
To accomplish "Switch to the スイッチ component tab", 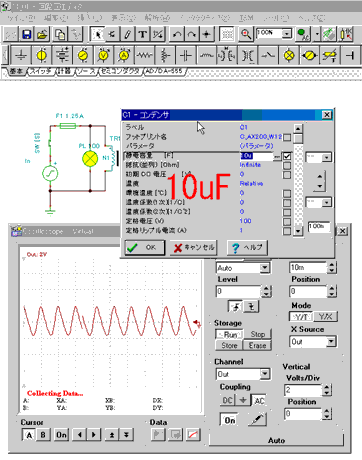I will pos(41,71).
